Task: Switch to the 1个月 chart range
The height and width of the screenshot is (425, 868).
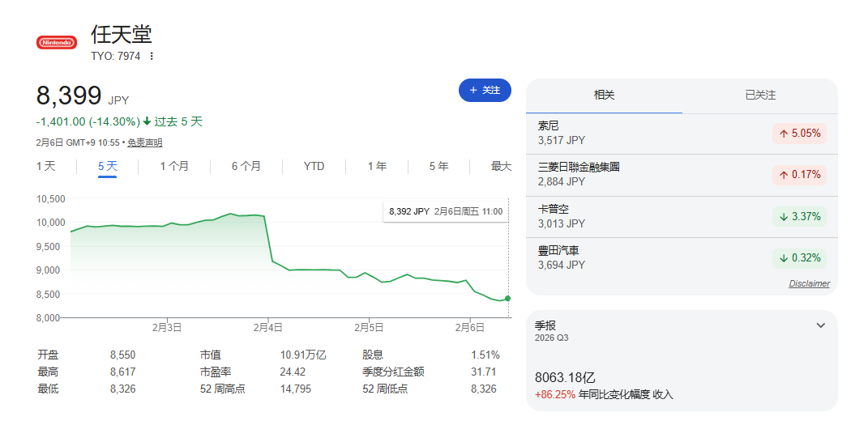Action: (x=174, y=166)
